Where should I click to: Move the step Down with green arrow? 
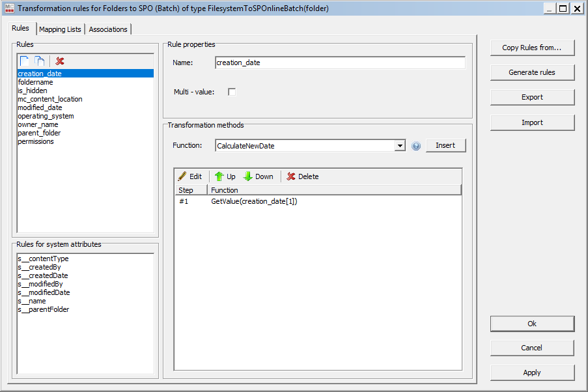tap(258, 176)
